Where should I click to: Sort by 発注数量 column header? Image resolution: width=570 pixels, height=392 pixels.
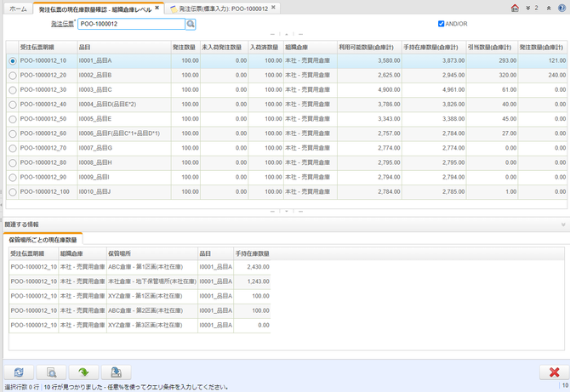pyautogui.click(x=185, y=48)
